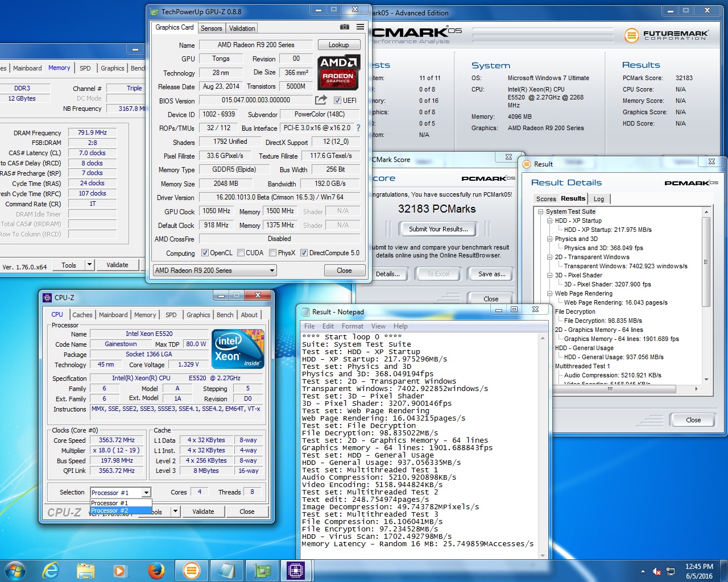Click the muted volume tray icon

[x=657, y=571]
